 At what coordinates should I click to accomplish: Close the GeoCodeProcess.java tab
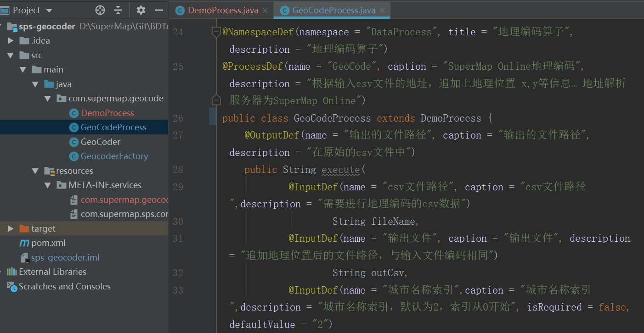tap(383, 10)
